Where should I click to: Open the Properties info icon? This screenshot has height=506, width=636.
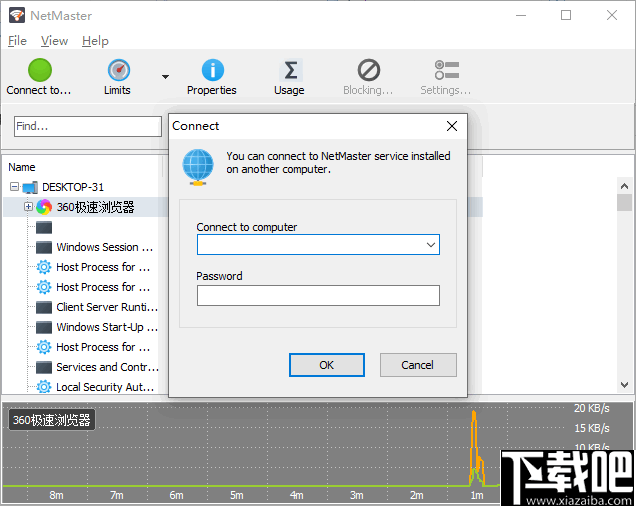tap(213, 70)
